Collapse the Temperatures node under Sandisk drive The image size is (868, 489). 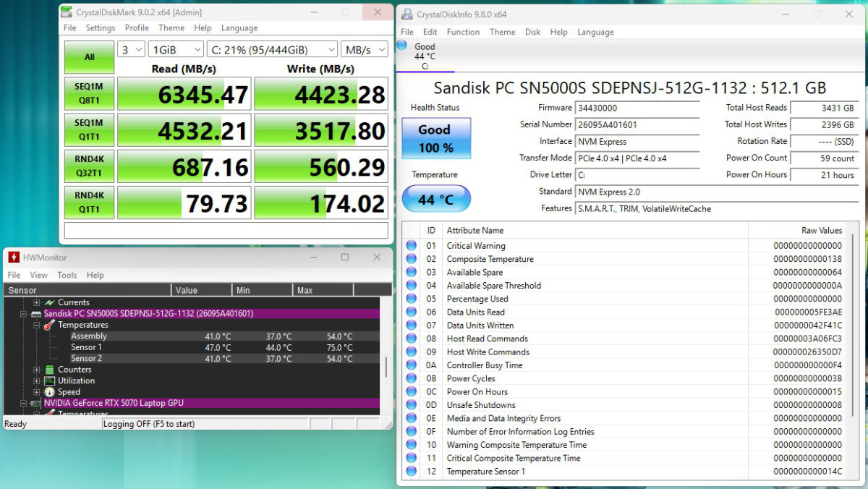[x=36, y=325]
